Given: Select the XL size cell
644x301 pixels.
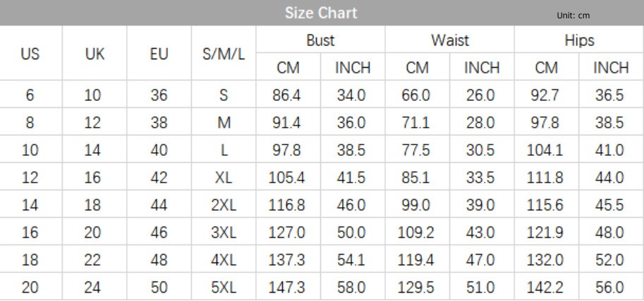Looking at the screenshot, I should click(224, 178).
